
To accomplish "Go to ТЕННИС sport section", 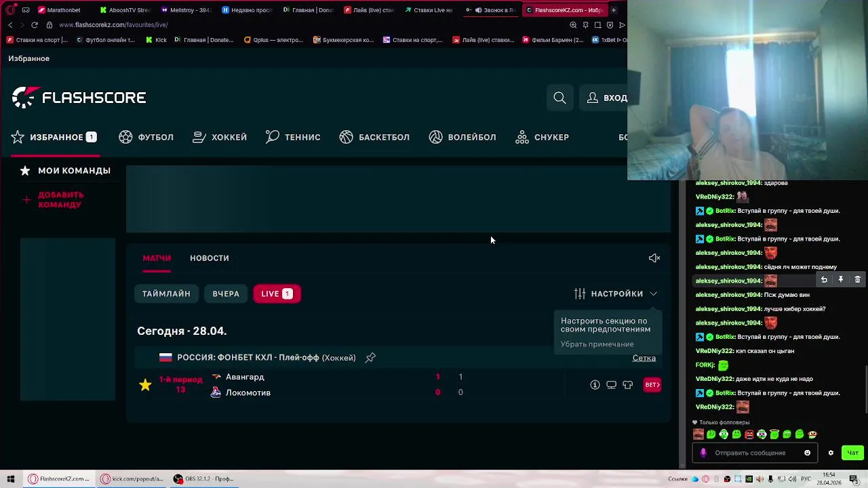I will tap(293, 137).
